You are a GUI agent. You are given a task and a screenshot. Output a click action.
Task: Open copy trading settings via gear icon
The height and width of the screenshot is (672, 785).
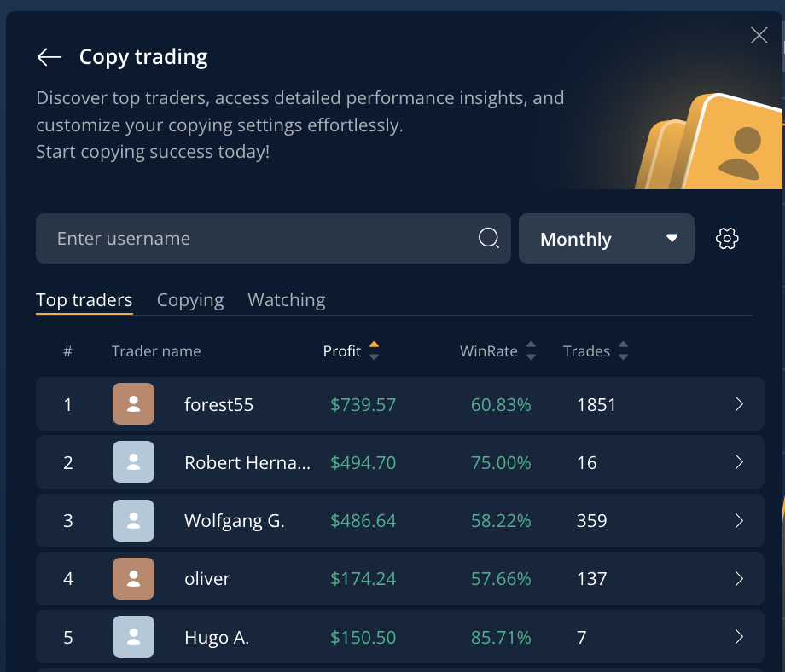point(726,238)
